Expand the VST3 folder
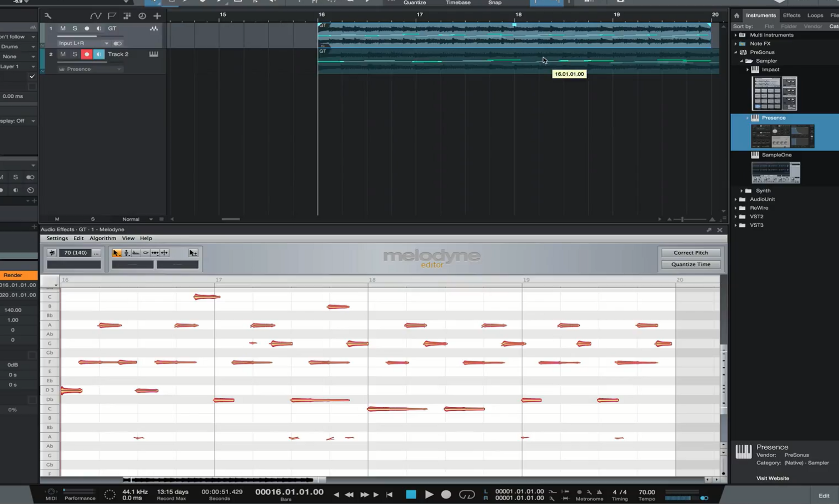Image resolution: width=839 pixels, height=504 pixels. click(x=735, y=225)
